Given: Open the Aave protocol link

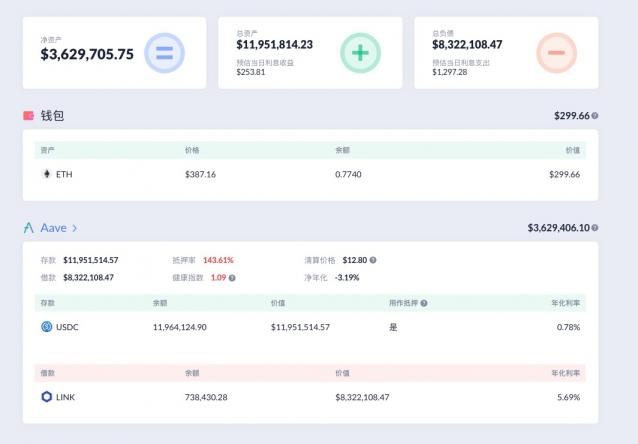Looking at the screenshot, I should coord(53,227).
